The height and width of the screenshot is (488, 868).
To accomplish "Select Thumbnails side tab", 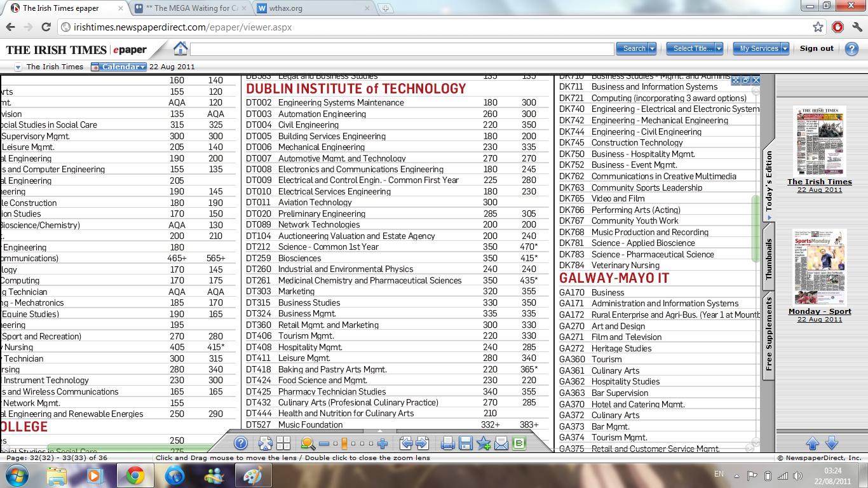I will (x=769, y=259).
